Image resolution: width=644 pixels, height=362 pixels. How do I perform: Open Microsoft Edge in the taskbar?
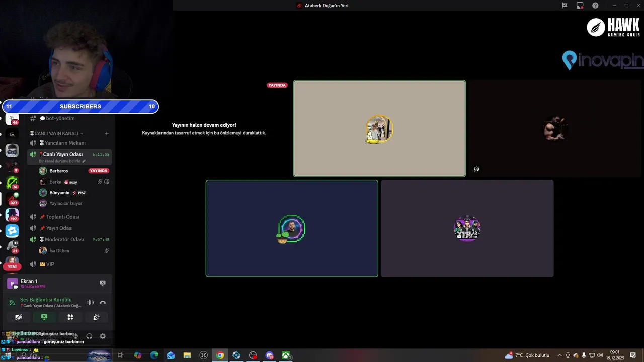[154, 355]
